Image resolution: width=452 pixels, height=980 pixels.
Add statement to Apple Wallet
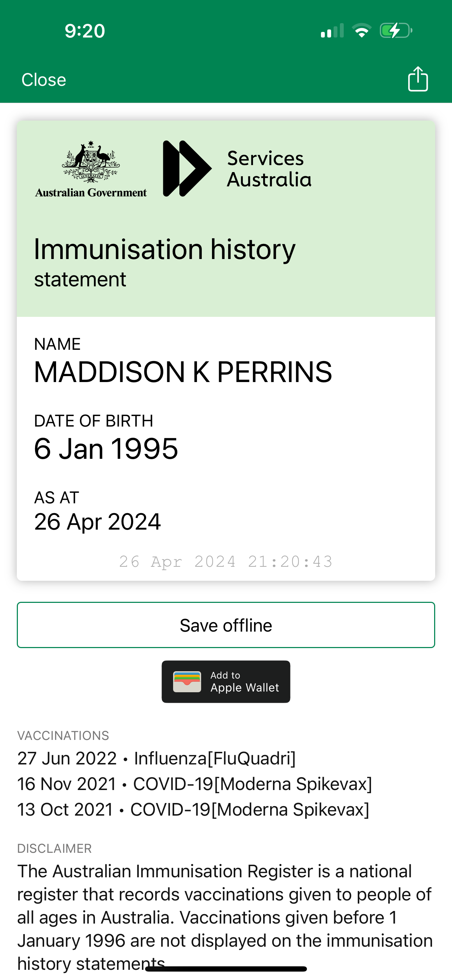[226, 681]
